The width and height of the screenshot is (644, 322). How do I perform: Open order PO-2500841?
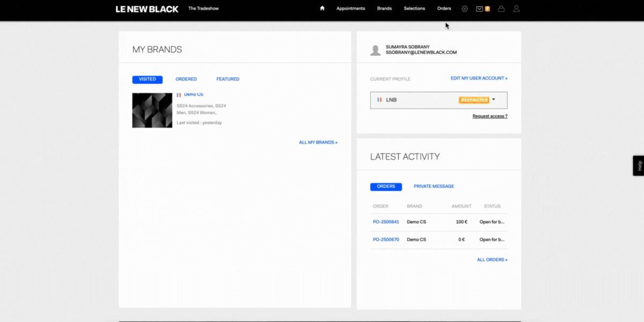click(x=386, y=222)
